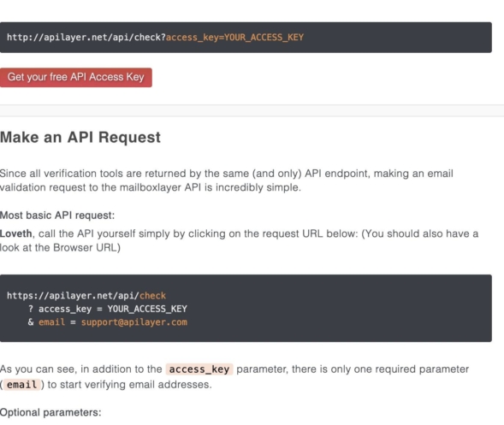The width and height of the screenshot is (504, 425).
Task: Click the question mark before access_key in the request block
Action: click(x=31, y=309)
